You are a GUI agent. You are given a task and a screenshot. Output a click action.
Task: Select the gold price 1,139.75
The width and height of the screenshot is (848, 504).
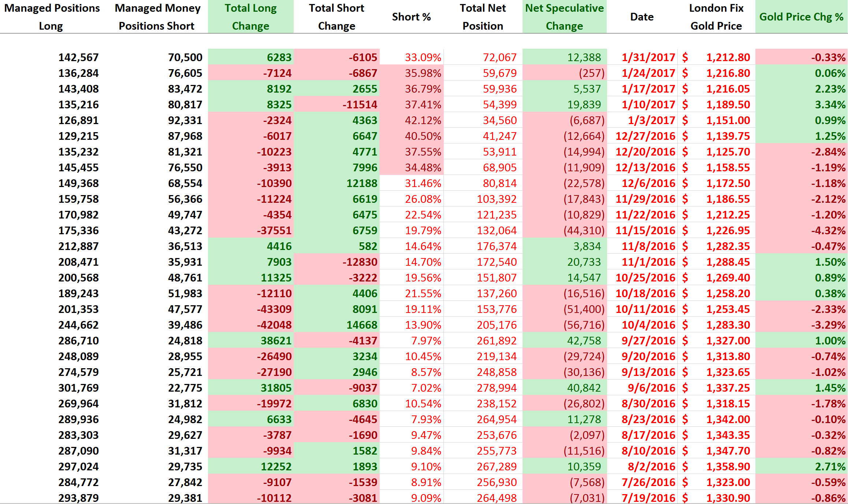(716, 136)
